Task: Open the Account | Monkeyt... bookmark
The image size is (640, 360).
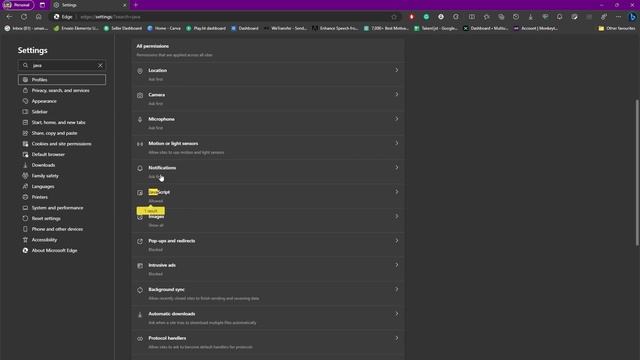Action: [x=536, y=28]
